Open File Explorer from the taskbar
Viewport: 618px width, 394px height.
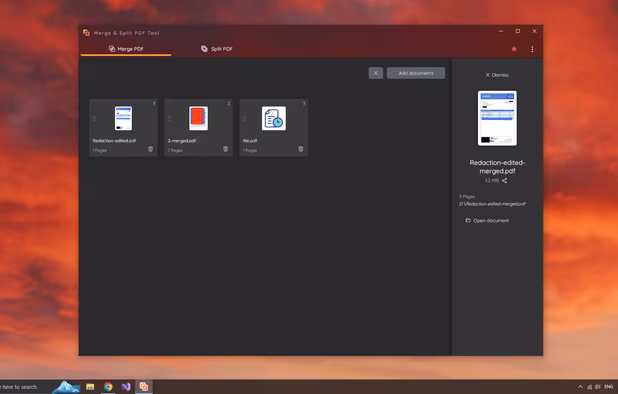pyautogui.click(x=90, y=387)
